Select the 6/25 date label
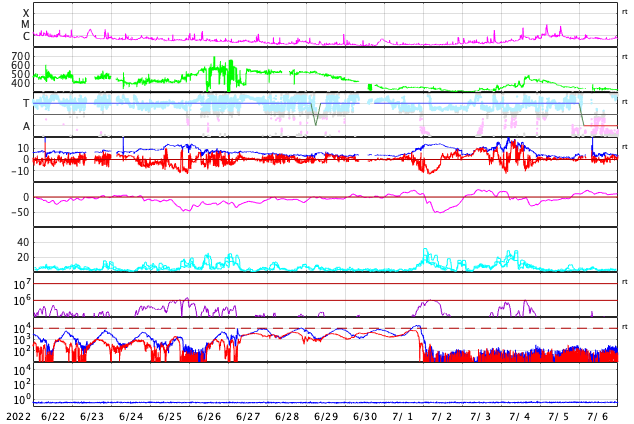 170,417
